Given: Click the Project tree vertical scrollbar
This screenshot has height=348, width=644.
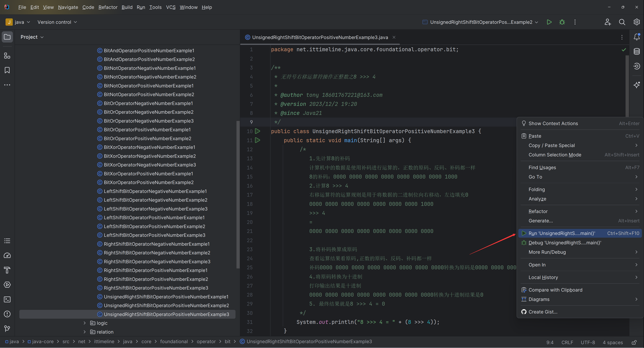Looking at the screenshot, I should tap(238, 195).
